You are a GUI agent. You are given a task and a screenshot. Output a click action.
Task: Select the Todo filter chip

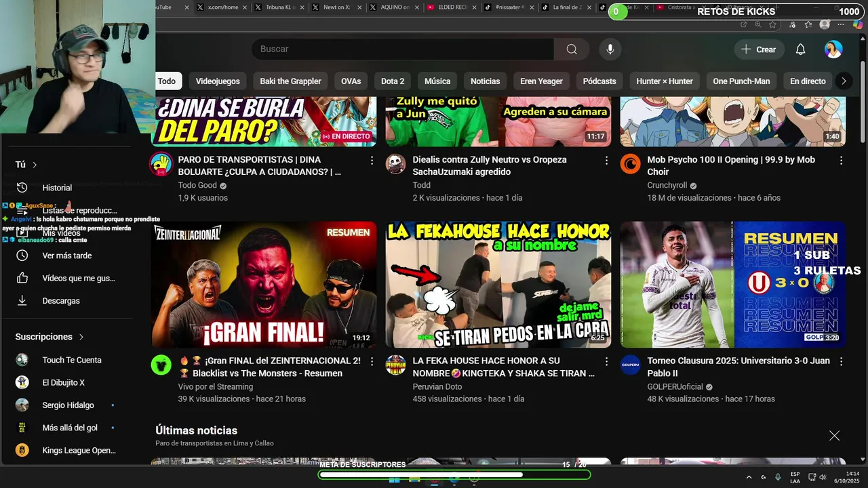pyautogui.click(x=167, y=81)
